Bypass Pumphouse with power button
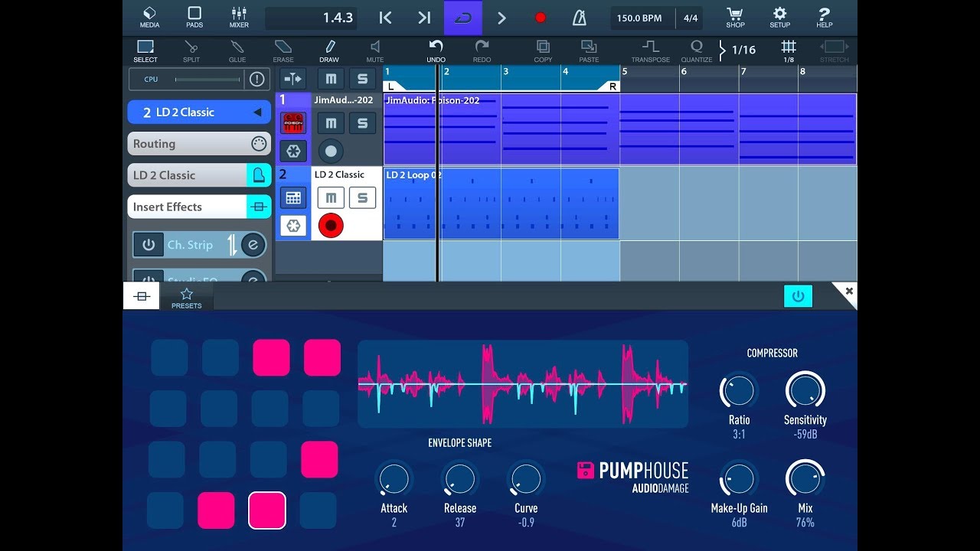The image size is (980, 551). tap(798, 296)
